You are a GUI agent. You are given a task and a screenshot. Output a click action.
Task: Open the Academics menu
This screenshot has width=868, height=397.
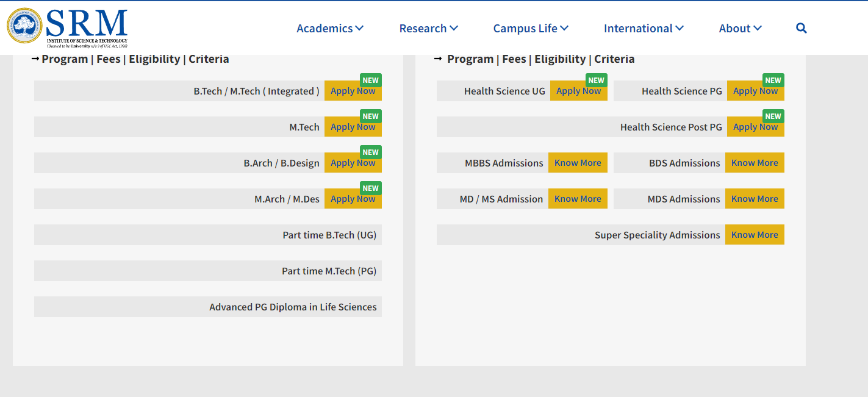(x=330, y=28)
